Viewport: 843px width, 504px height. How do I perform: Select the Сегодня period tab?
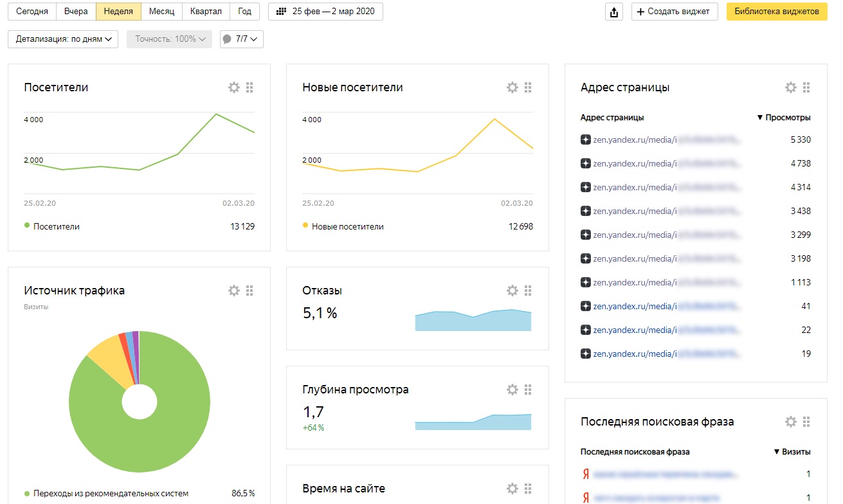(x=32, y=12)
